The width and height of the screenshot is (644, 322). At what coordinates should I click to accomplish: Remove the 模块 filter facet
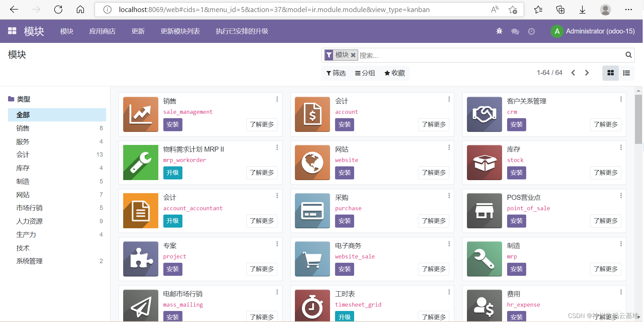click(353, 55)
